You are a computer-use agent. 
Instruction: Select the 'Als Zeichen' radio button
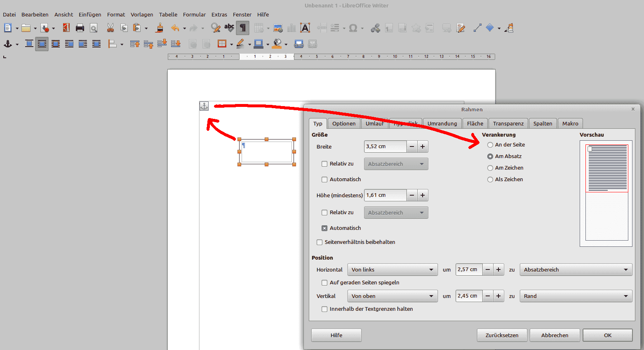490,180
